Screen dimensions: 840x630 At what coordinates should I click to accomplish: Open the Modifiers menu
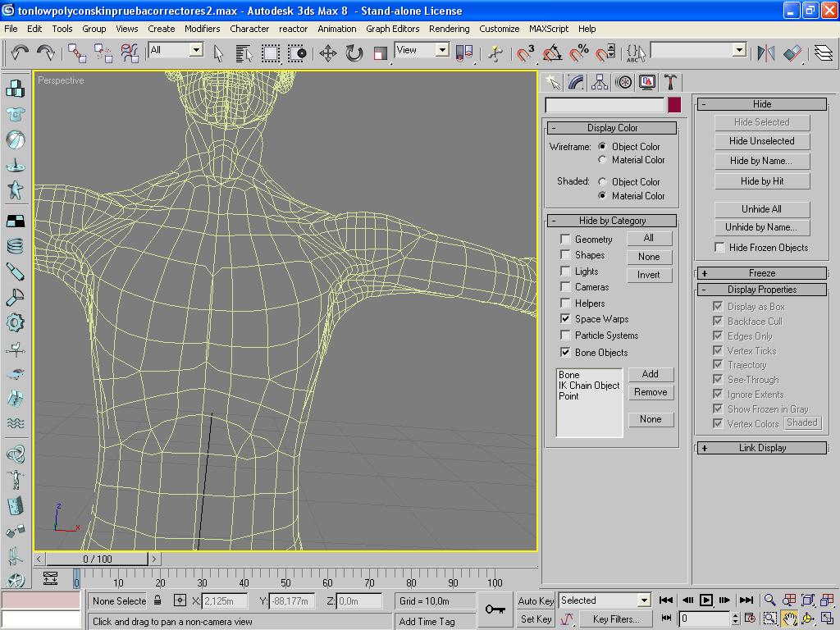tap(202, 28)
